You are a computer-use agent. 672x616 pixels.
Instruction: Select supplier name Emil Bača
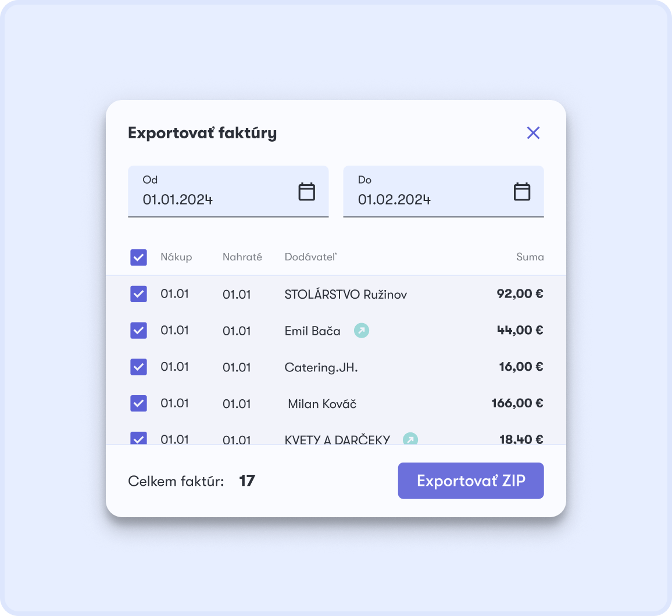click(312, 331)
